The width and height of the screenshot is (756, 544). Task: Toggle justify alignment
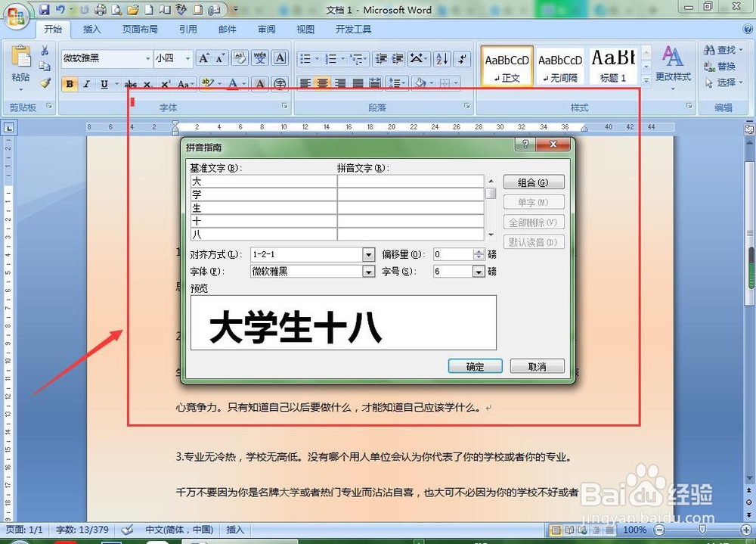pyautogui.click(x=358, y=83)
